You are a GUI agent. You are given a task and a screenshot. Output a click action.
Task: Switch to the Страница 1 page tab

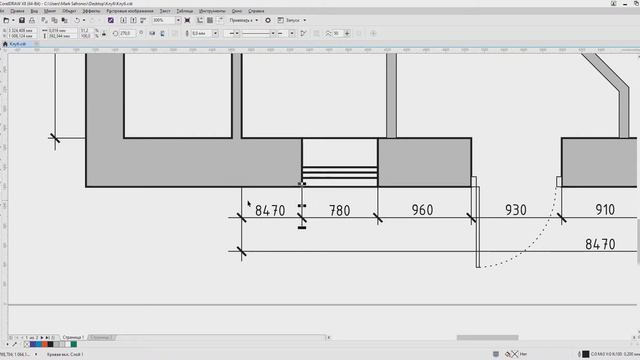(x=73, y=338)
